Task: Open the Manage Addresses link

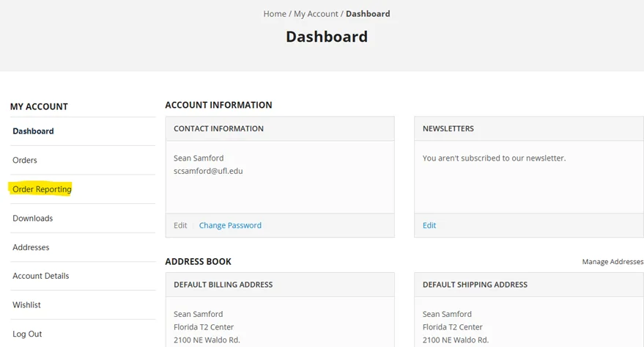Action: 612,261
